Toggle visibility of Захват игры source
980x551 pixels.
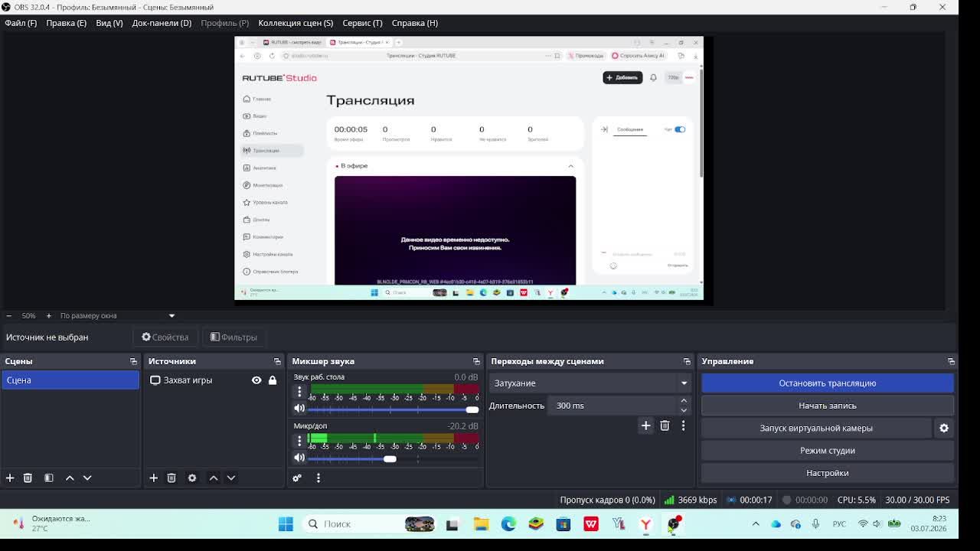pos(256,380)
